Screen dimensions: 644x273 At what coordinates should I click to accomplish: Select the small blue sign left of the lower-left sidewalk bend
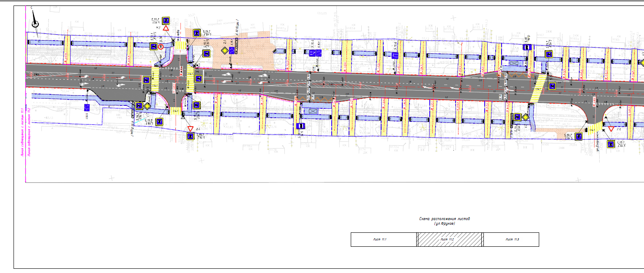tap(87, 107)
